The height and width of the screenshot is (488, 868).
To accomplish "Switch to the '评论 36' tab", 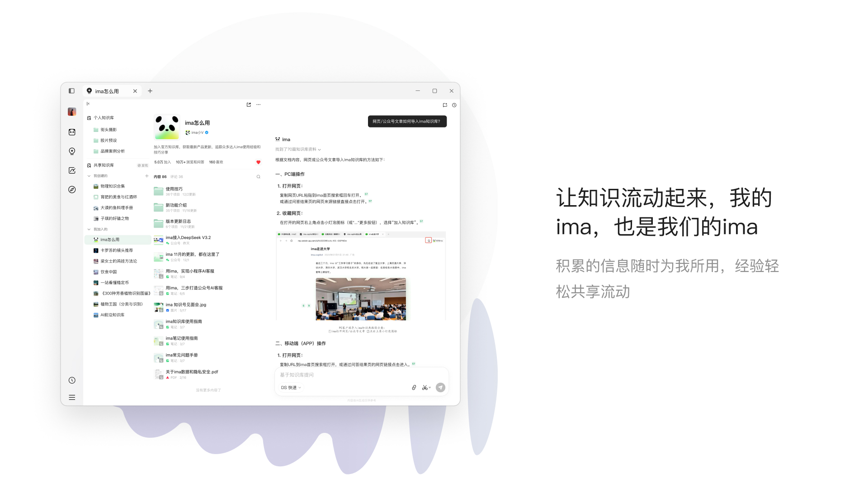I will (x=177, y=177).
